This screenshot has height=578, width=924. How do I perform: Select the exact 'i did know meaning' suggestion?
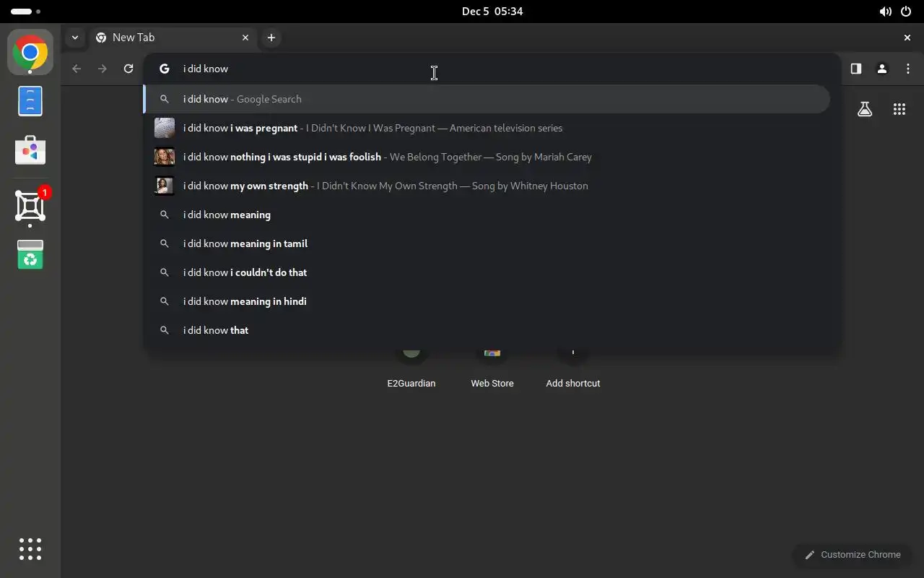[487, 215]
